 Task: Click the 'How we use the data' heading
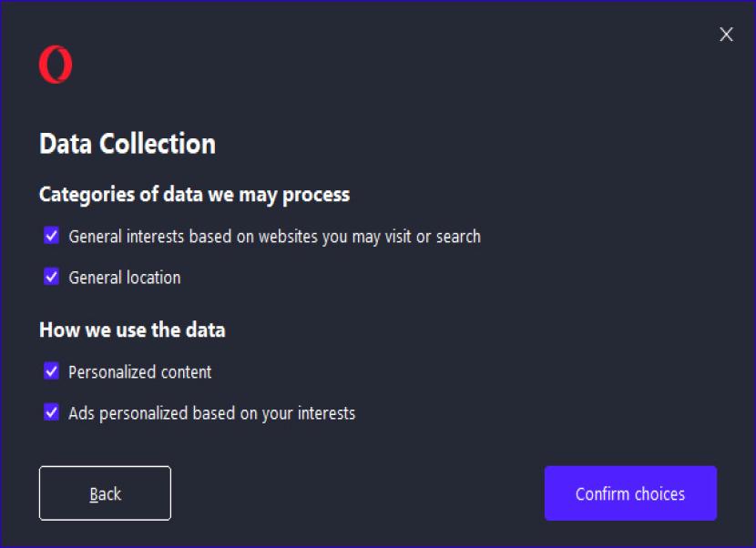tap(132, 330)
